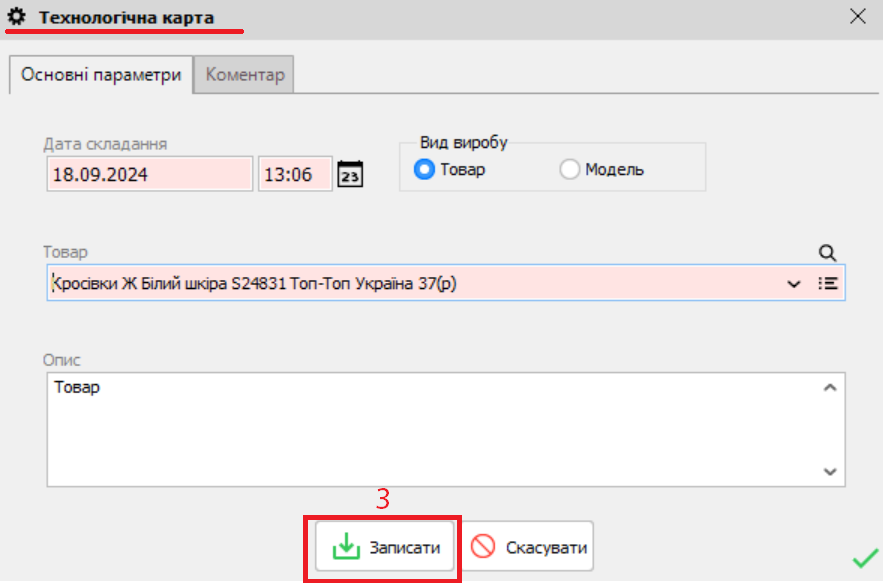Open the Основні параметри tab
Image resolution: width=883 pixels, height=584 pixels.
[101, 75]
